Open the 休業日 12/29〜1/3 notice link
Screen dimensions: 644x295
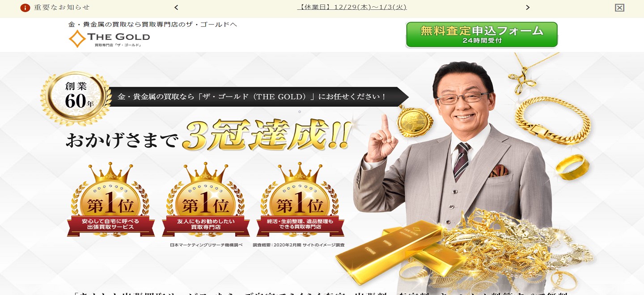(x=352, y=7)
